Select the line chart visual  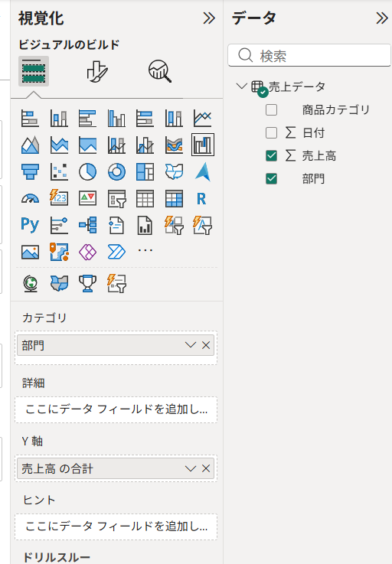[x=203, y=118]
